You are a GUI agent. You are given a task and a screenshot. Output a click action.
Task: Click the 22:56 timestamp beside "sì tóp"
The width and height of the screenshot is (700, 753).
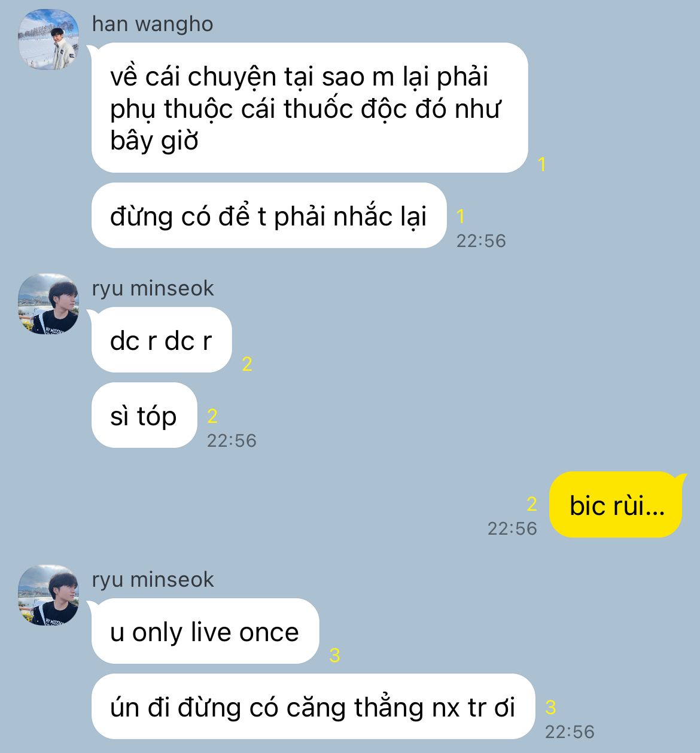pos(232,441)
